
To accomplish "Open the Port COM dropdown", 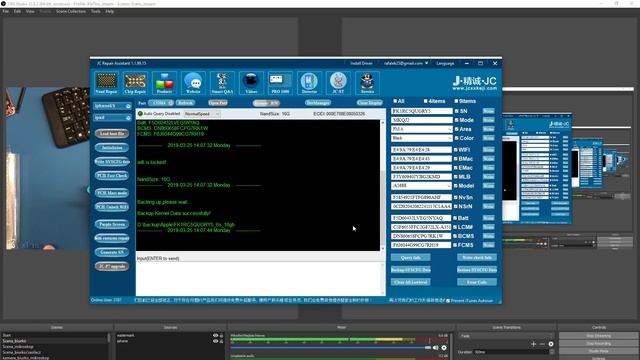I will point(161,103).
